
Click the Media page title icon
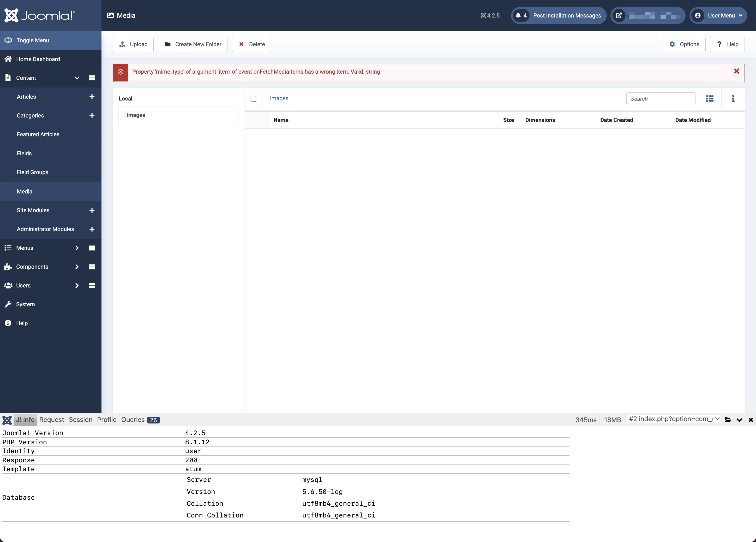(110, 15)
